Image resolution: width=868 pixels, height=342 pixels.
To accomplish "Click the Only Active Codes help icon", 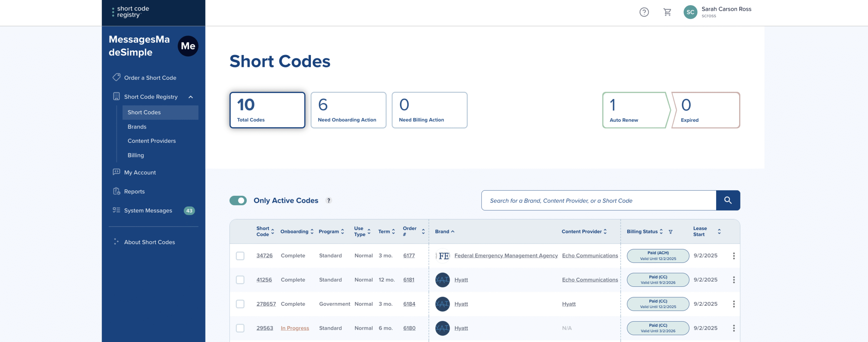I will (x=328, y=201).
